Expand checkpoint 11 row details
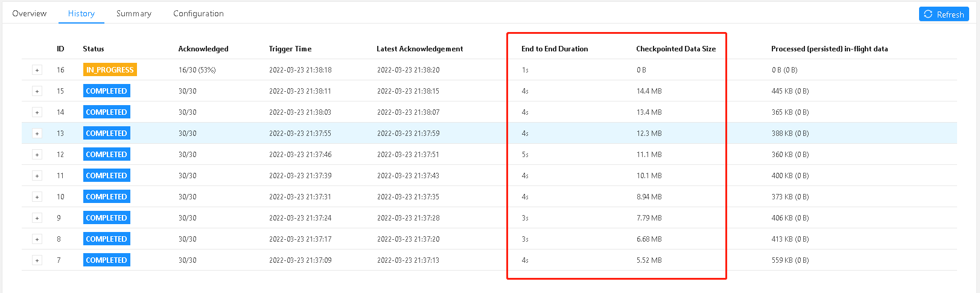980x293 pixels. click(x=37, y=176)
